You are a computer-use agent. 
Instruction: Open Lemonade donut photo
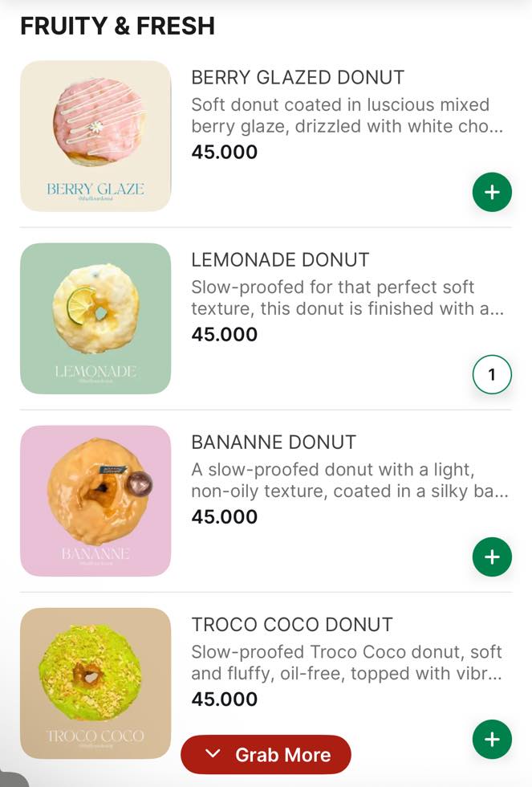point(95,318)
